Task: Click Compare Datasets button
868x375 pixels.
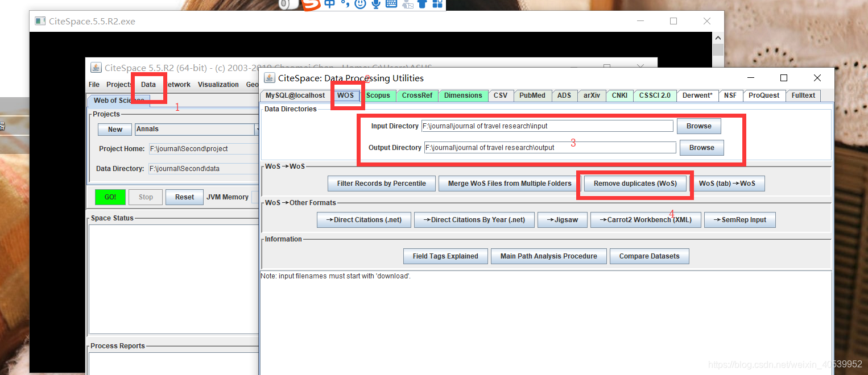Action: (x=649, y=256)
